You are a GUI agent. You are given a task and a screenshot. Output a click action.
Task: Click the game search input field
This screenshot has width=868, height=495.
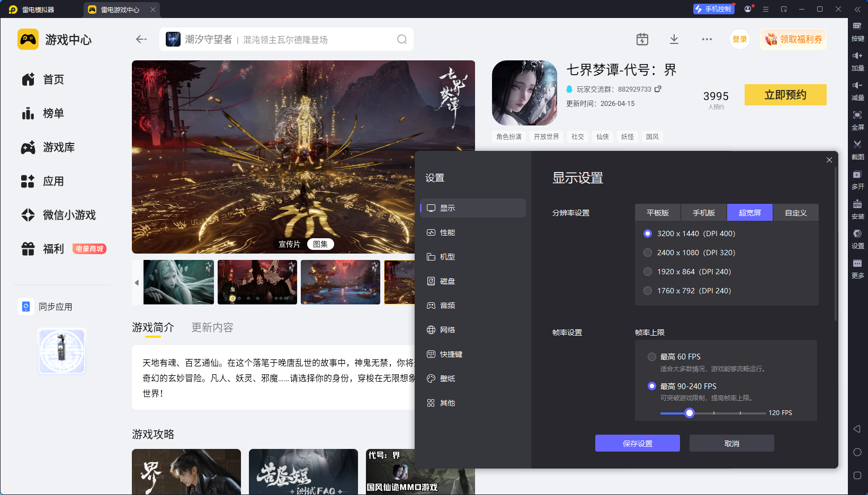click(286, 40)
